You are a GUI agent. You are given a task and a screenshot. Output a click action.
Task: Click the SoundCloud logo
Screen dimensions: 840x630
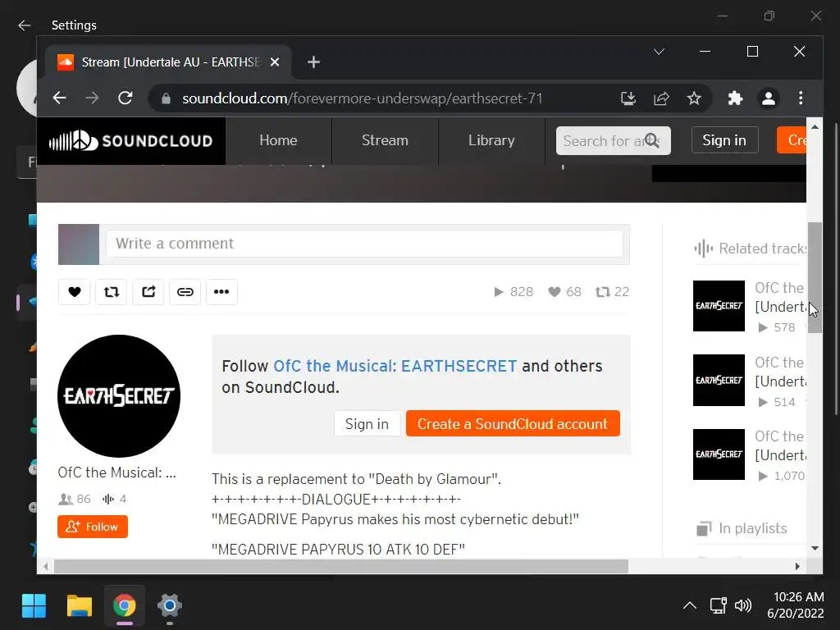click(x=130, y=141)
